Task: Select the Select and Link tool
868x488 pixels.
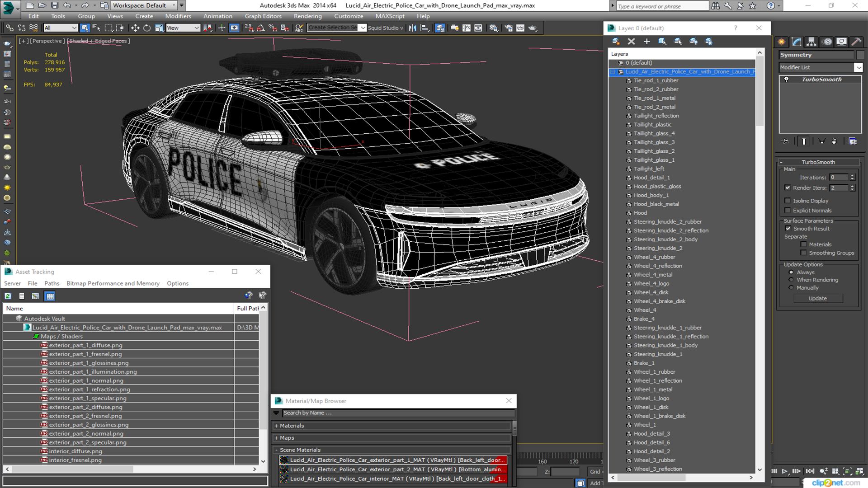Action: [9, 28]
